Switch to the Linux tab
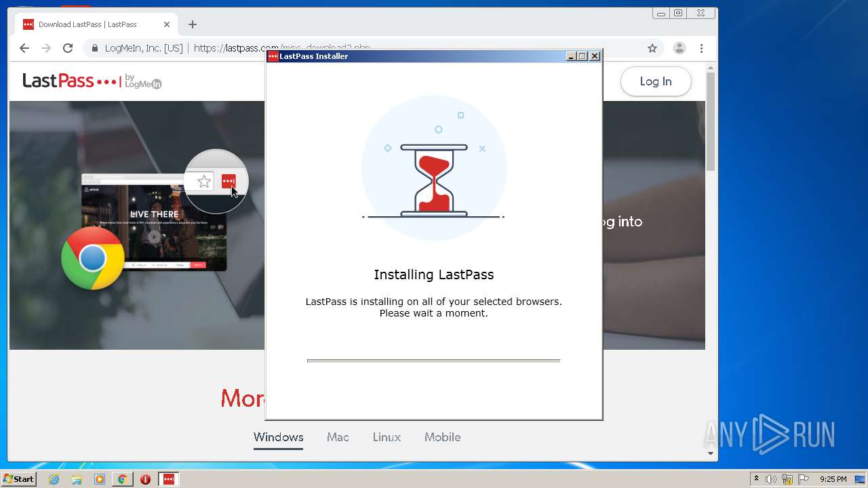Viewport: 868px width, 488px height. (x=387, y=437)
